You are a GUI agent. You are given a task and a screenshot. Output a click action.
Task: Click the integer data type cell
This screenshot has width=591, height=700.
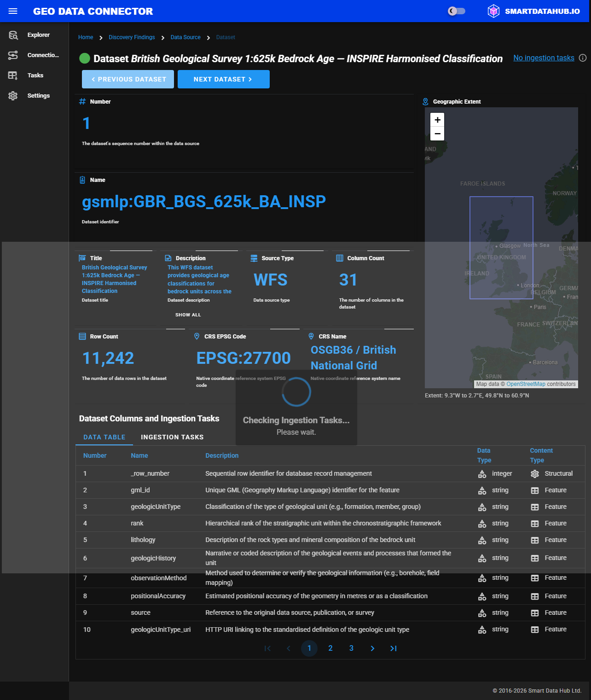(x=495, y=473)
